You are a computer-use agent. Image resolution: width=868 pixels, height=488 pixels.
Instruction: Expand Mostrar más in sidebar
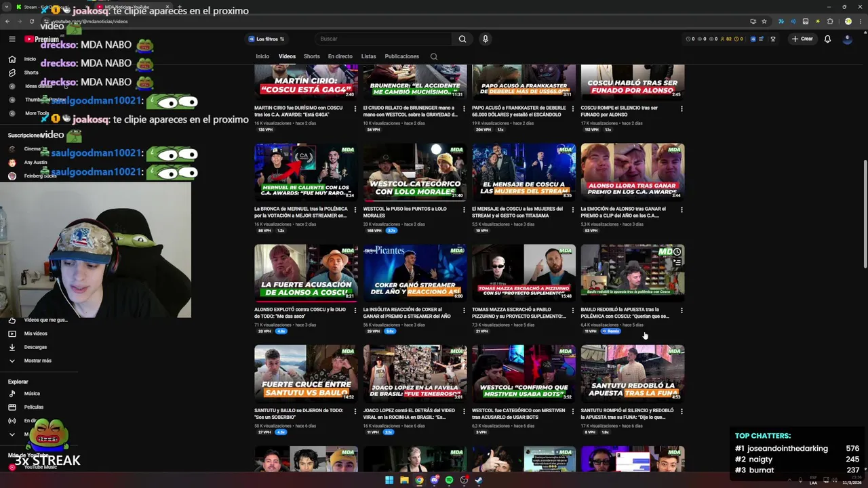pos(29,361)
